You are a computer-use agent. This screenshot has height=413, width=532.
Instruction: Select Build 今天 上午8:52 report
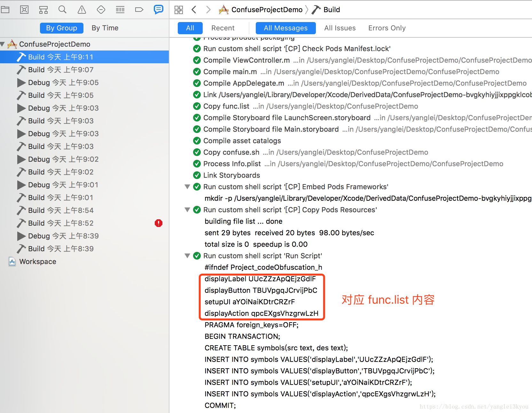coord(84,223)
